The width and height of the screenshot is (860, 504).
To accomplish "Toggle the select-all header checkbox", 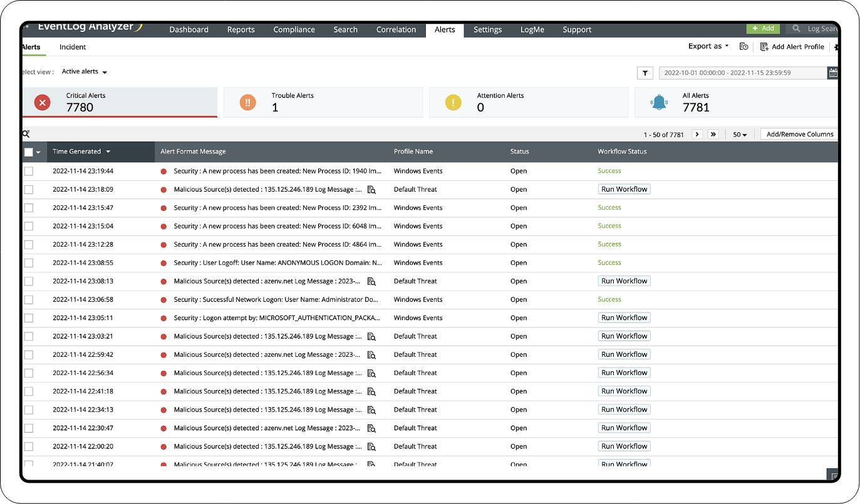I will (29, 152).
